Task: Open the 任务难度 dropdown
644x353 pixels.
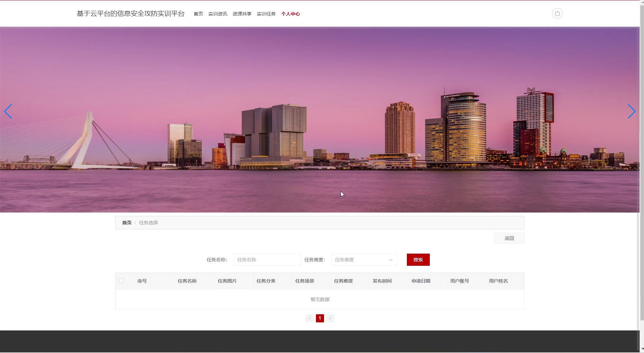Action: tap(364, 260)
